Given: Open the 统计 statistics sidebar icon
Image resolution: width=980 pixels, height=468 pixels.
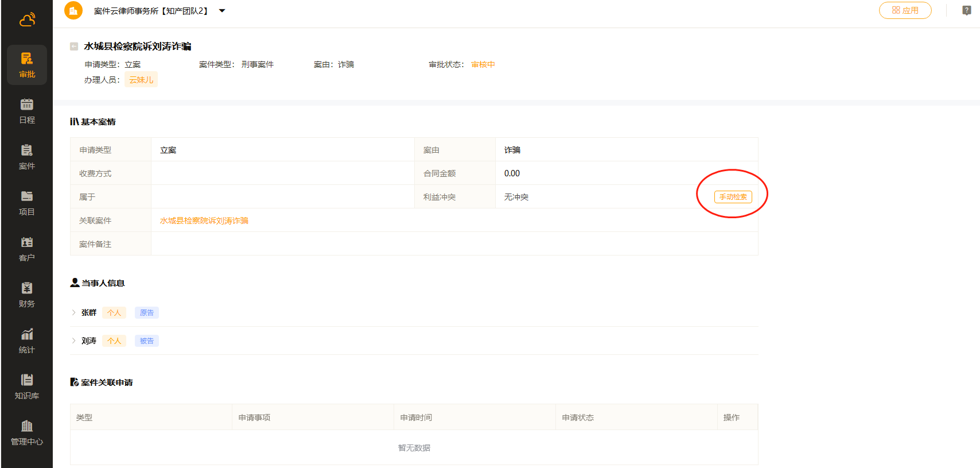Looking at the screenshot, I should pos(27,341).
